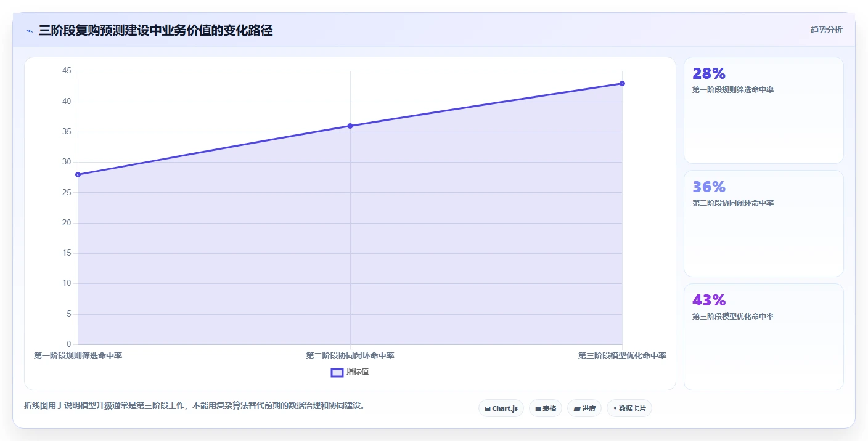
Task: Click the y-axis tick label 45
Action: click(x=67, y=71)
